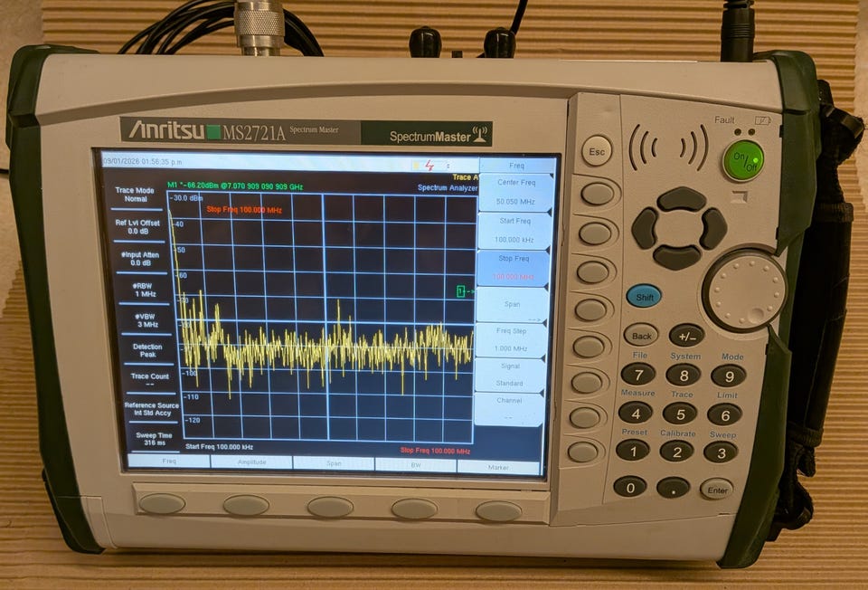Tap the +/- sign key
This screenshot has width=868, height=590.
point(686,336)
